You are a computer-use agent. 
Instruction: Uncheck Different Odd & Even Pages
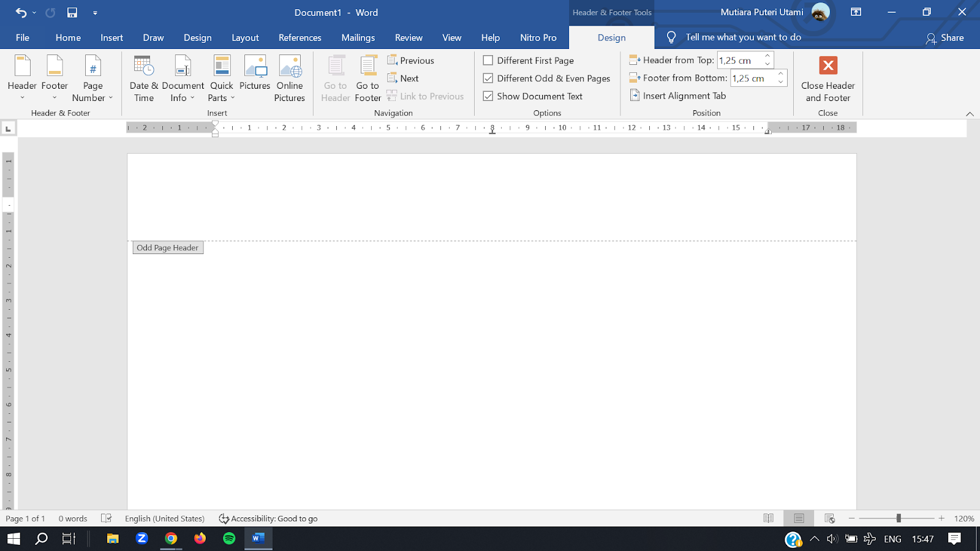(488, 78)
